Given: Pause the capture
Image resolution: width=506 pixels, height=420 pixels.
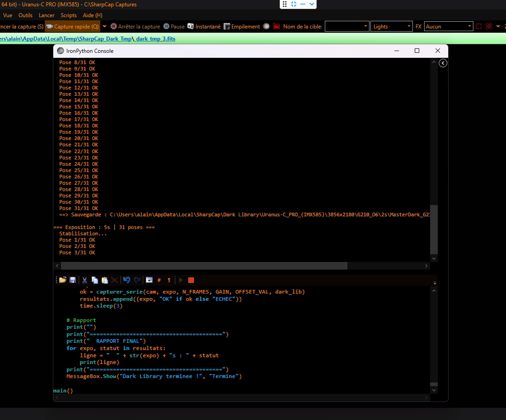Looking at the screenshot, I should 174,27.
